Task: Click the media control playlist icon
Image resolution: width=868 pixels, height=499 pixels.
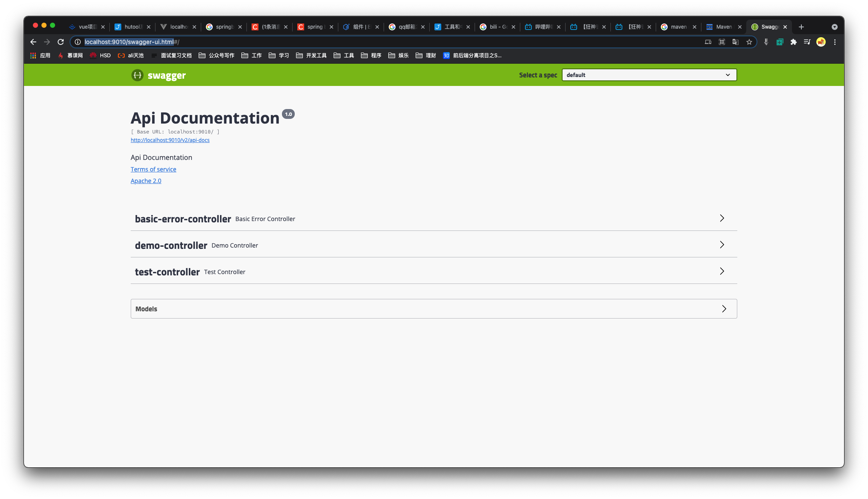Action: click(807, 42)
